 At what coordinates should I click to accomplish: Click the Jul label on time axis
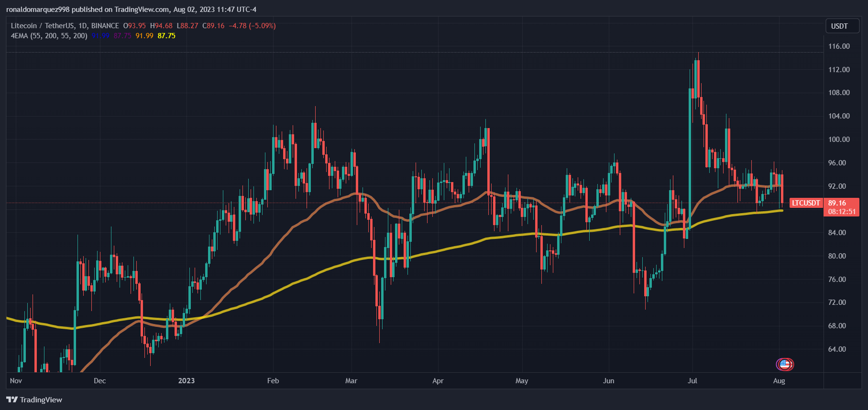(692, 381)
